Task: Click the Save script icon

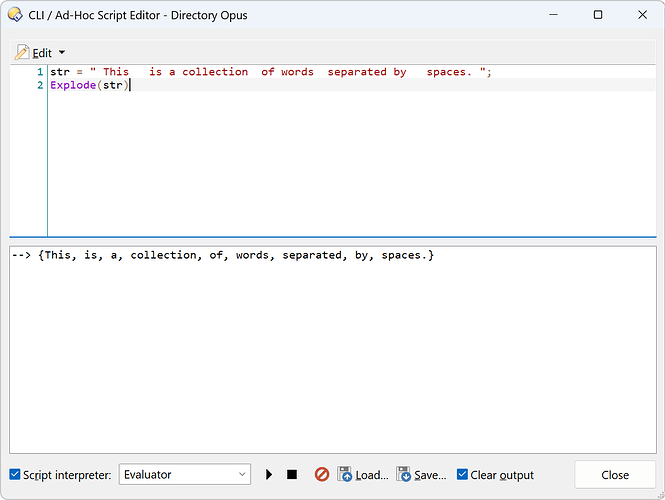Action: point(404,475)
